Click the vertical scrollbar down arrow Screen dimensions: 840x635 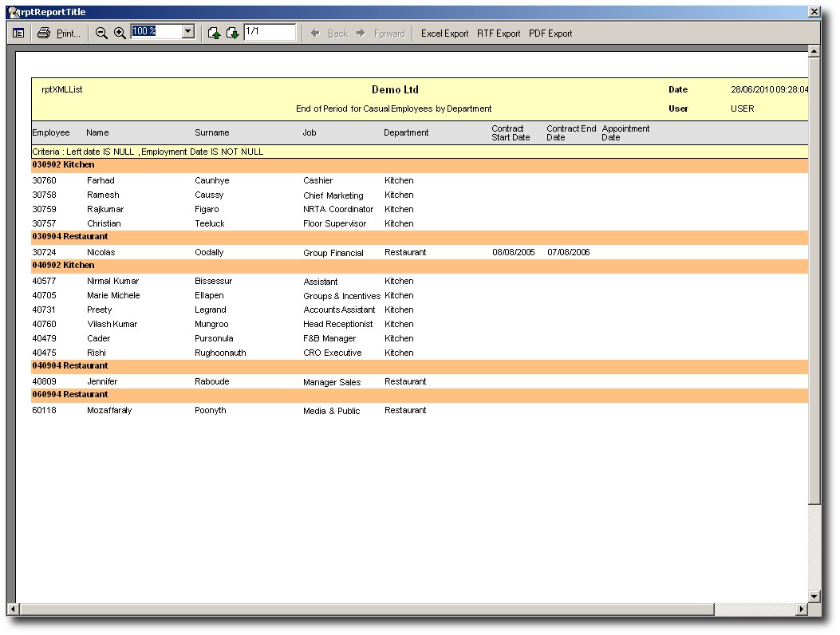click(x=814, y=597)
